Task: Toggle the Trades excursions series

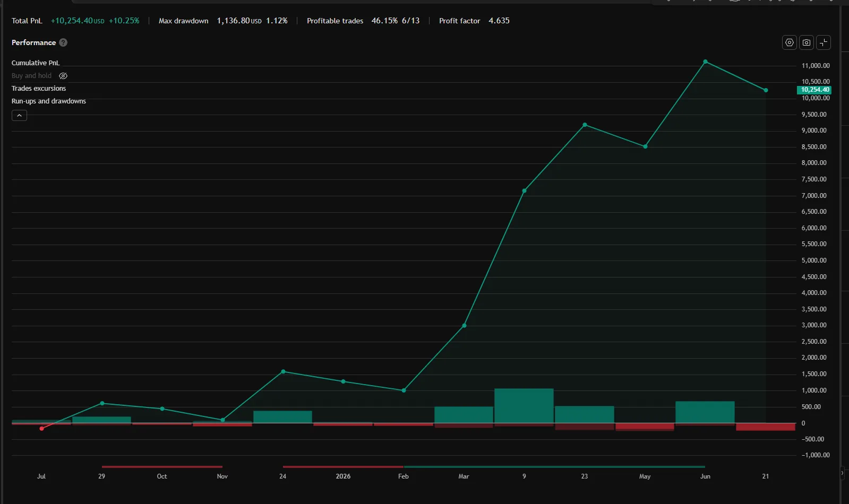Action: tap(39, 89)
